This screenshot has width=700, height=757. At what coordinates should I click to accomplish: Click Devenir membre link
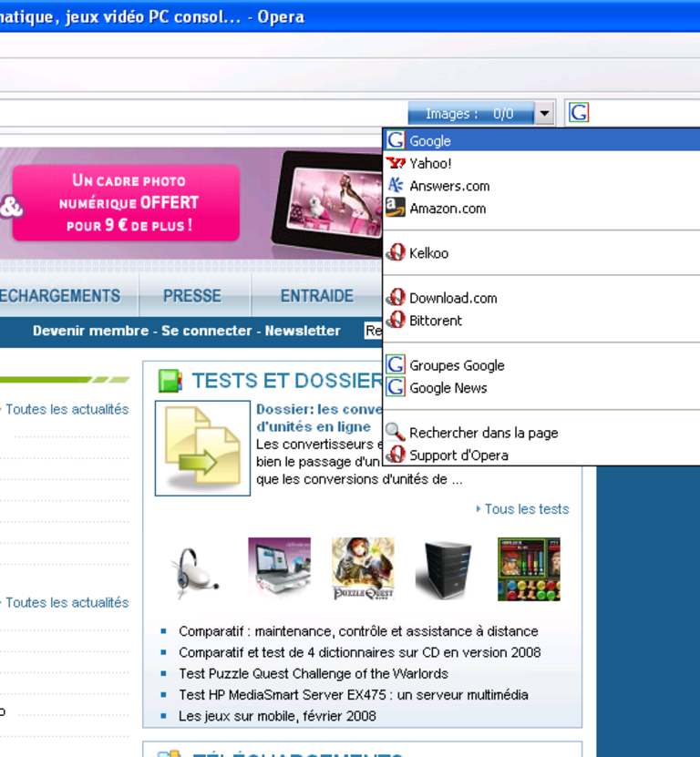[90, 331]
